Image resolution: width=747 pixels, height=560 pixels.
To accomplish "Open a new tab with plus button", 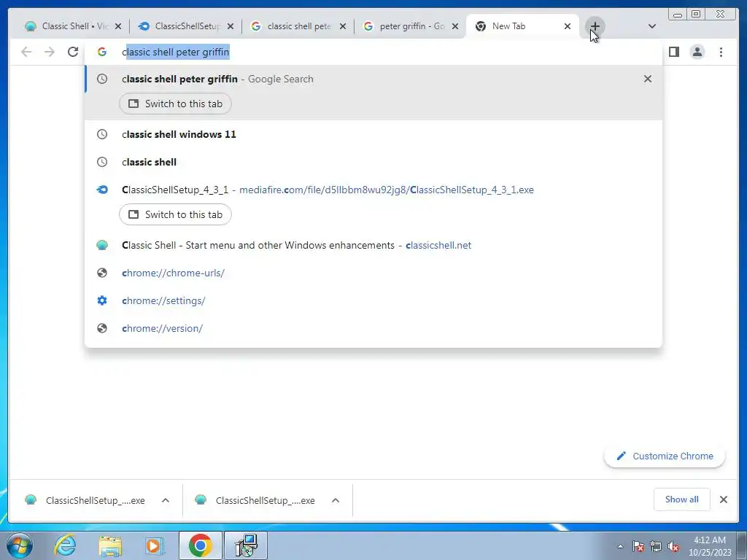I will point(595,26).
